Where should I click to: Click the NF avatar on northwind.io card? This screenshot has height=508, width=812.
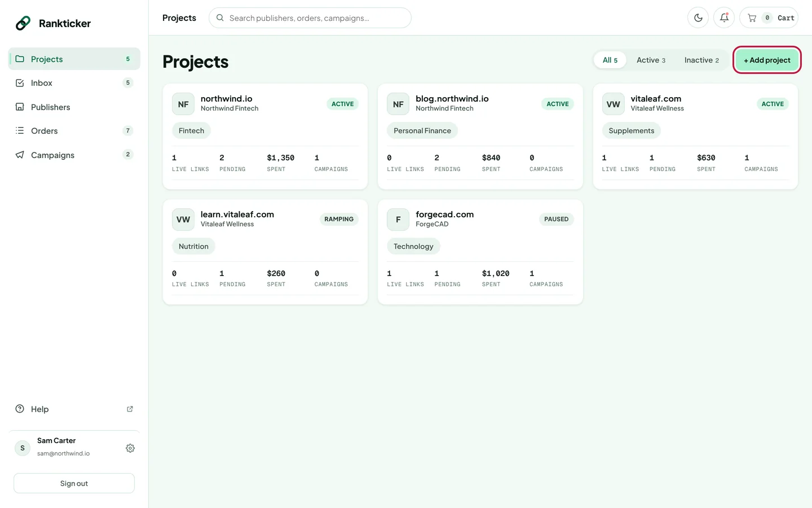[183, 104]
